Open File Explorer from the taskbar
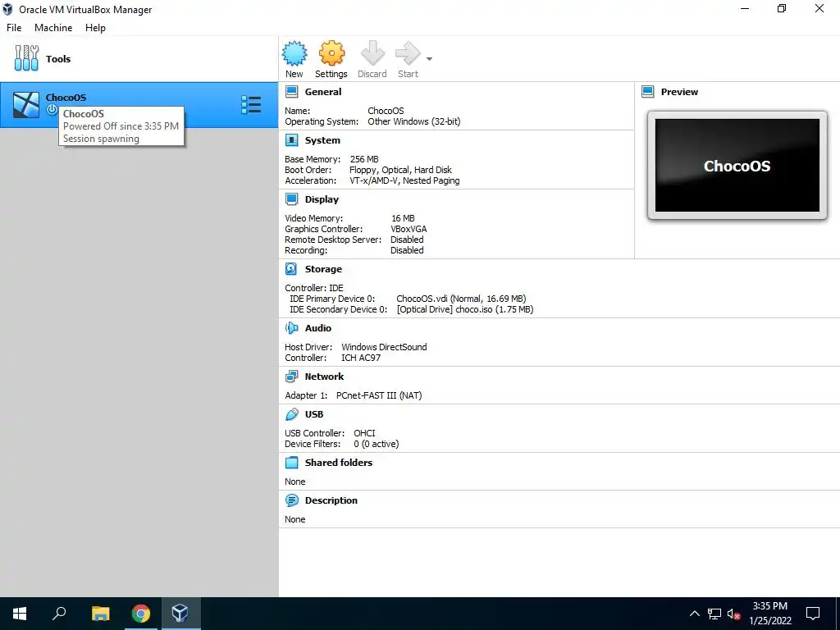 click(100, 614)
